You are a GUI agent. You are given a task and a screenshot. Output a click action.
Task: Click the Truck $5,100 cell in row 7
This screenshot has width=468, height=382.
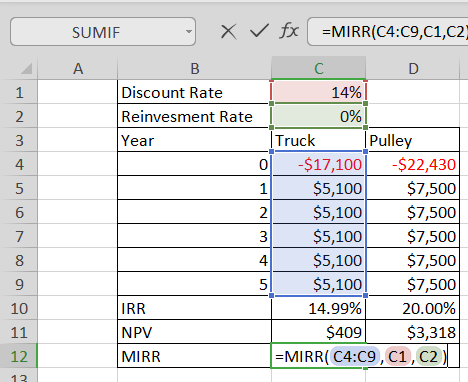[x=319, y=236]
